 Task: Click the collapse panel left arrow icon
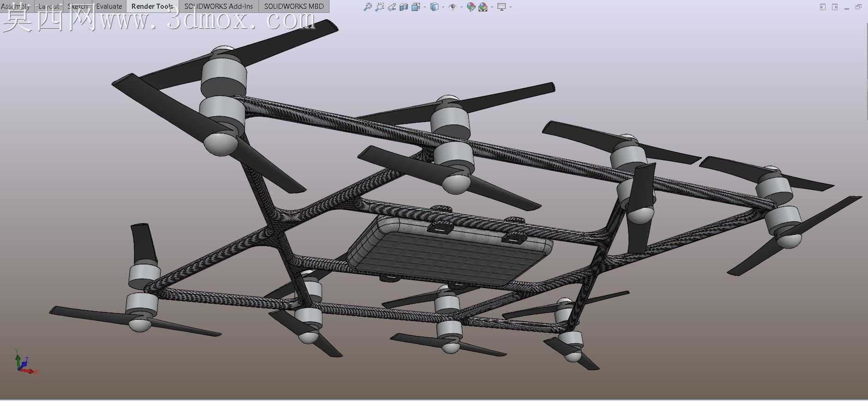823,7
